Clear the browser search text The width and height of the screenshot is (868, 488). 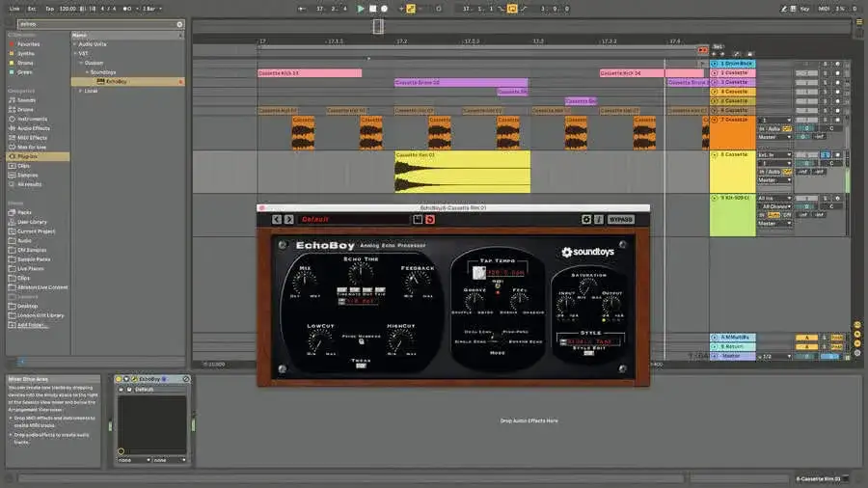click(179, 24)
